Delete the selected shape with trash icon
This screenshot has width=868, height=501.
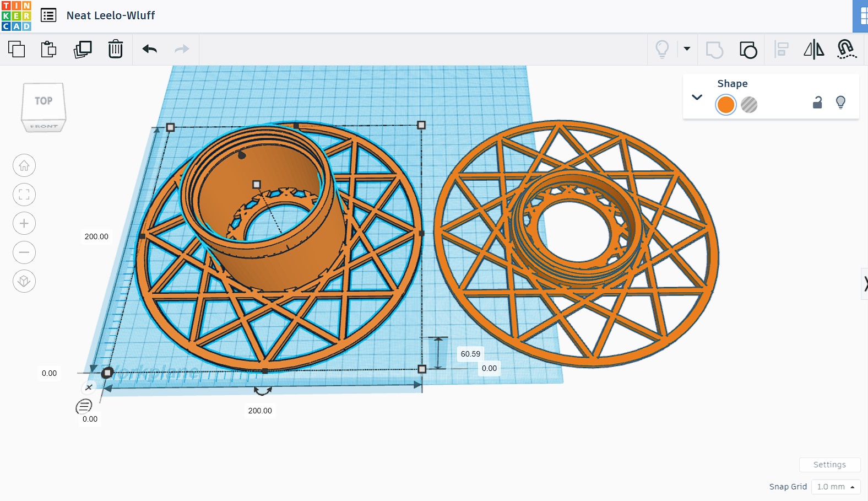pos(116,49)
